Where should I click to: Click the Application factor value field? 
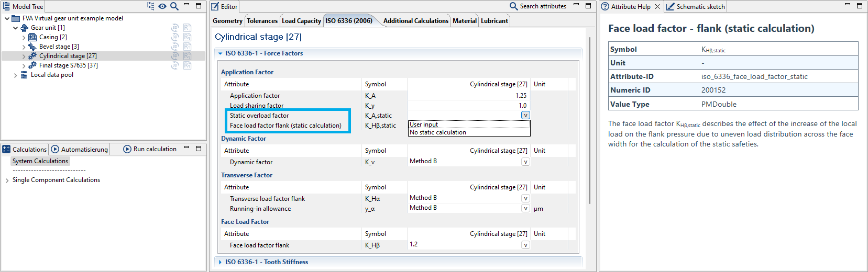pyautogui.click(x=468, y=96)
